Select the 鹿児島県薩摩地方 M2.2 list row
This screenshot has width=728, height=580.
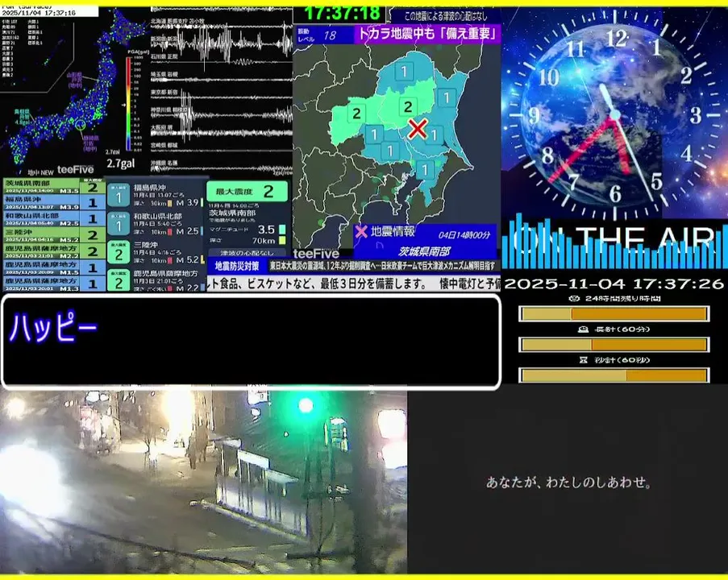[54, 251]
